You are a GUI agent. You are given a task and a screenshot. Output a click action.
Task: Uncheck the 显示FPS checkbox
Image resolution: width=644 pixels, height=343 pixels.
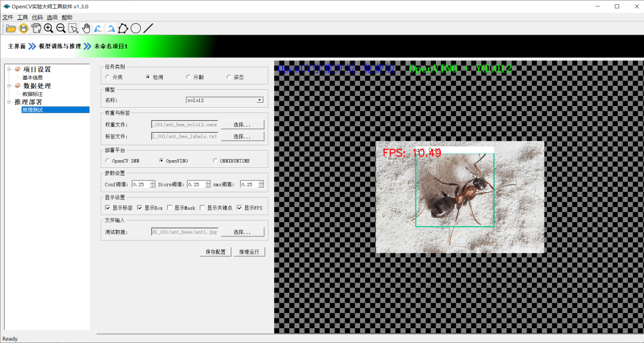click(x=240, y=208)
